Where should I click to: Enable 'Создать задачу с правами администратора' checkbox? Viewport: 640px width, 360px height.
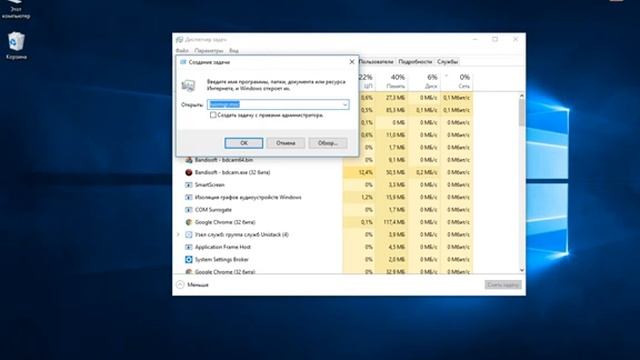tap(213, 115)
